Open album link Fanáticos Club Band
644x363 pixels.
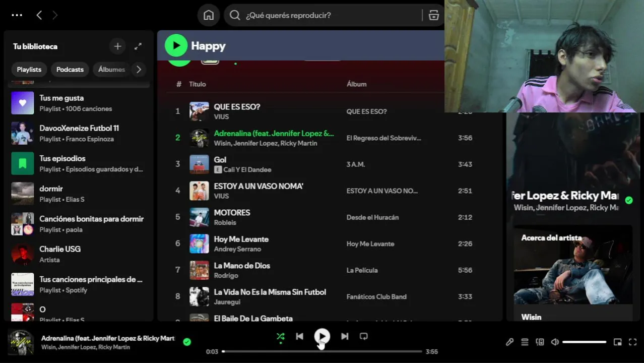click(x=376, y=296)
